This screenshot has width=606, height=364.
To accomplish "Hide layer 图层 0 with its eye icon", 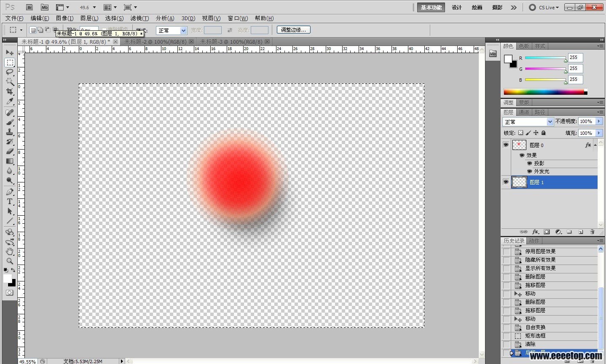I will (x=506, y=145).
